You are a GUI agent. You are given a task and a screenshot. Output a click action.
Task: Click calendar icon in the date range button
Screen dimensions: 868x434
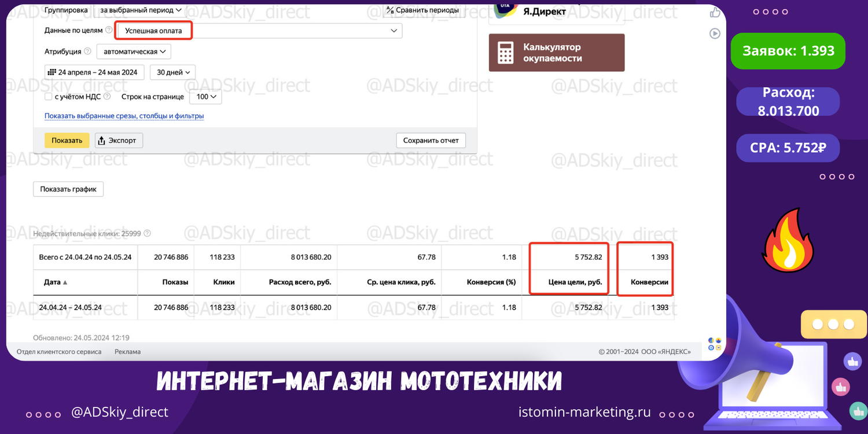click(x=52, y=72)
